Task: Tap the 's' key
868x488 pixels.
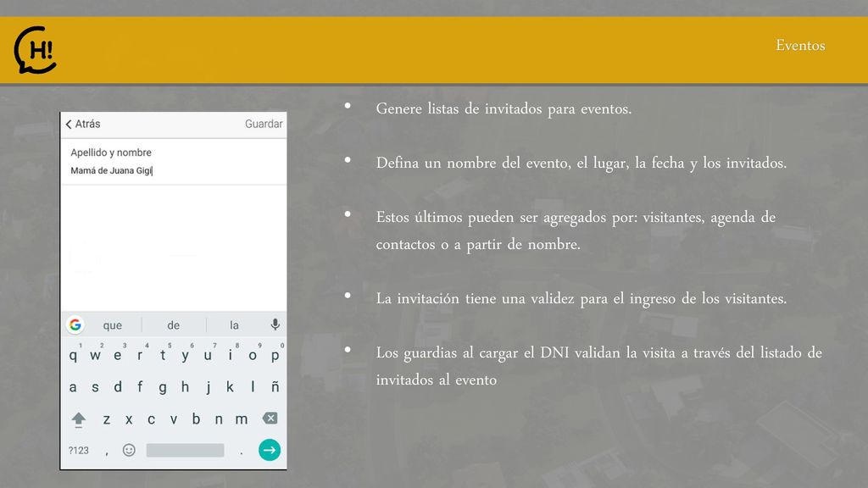Action: tap(95, 387)
